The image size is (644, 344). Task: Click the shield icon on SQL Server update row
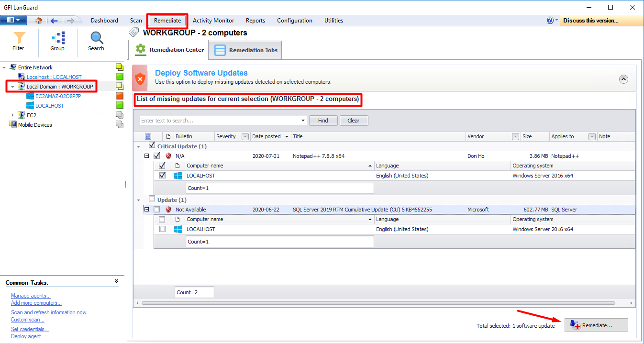tap(168, 210)
